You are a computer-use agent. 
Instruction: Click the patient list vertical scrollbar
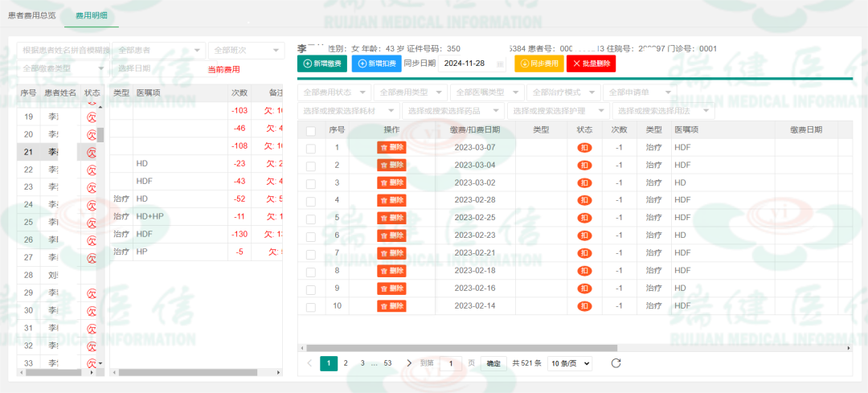point(100,134)
